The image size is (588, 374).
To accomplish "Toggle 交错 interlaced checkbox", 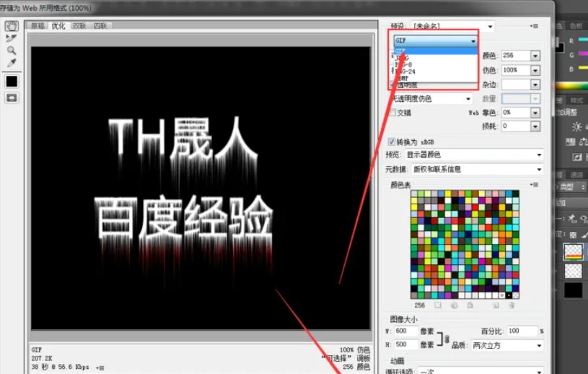I will click(392, 113).
